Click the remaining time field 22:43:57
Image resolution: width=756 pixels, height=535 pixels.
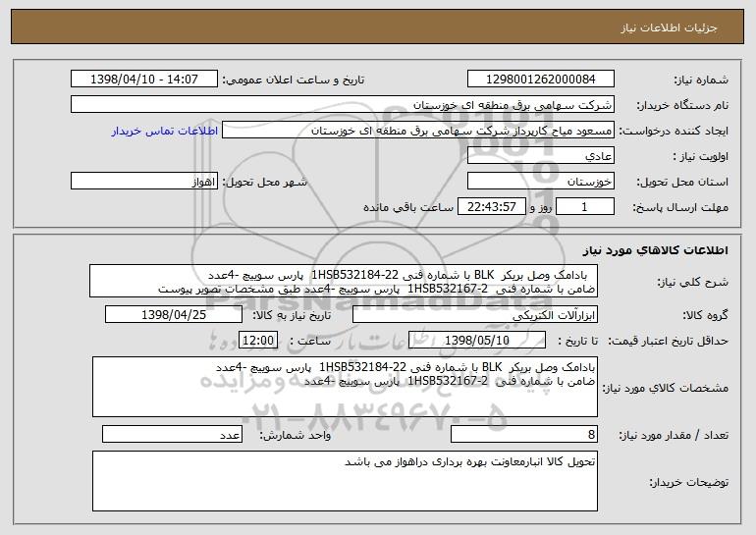491,207
